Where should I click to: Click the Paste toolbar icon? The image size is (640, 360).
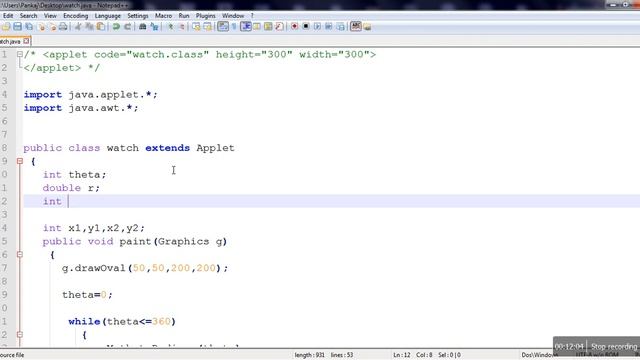[100, 27]
